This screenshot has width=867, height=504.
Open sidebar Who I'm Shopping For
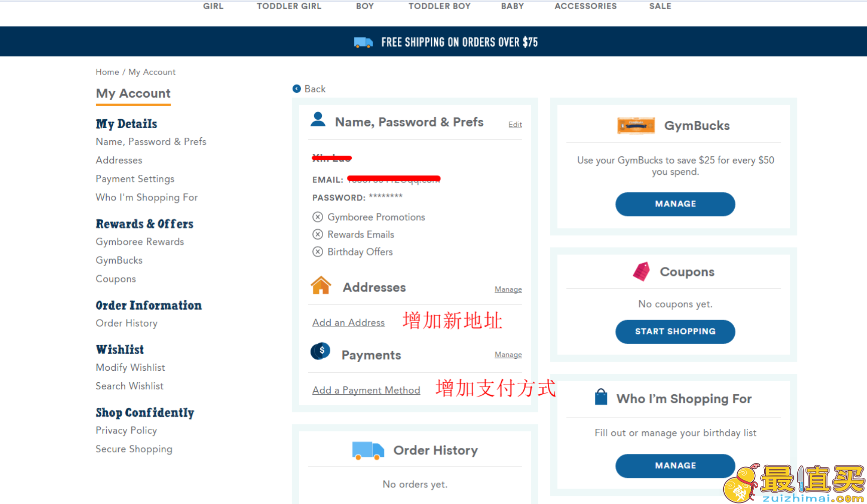(146, 197)
